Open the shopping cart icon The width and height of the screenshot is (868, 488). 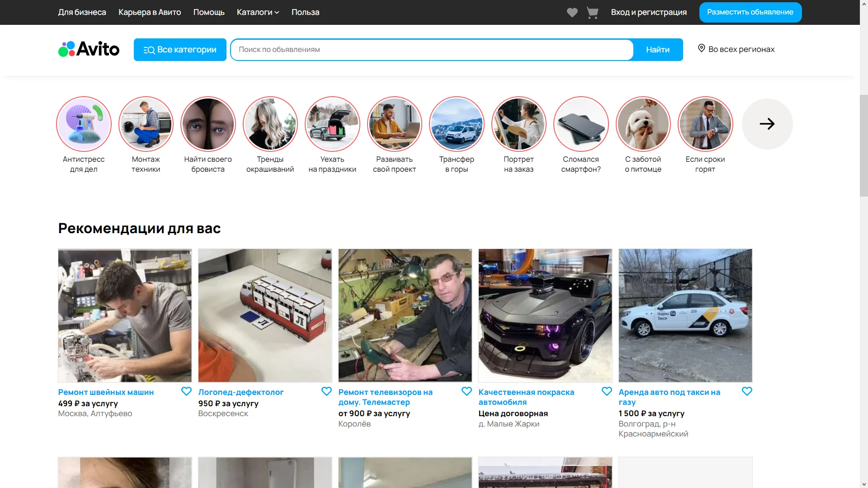[592, 13]
